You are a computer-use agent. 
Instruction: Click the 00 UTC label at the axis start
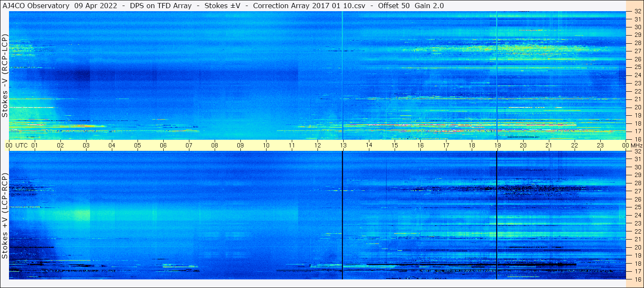[x=17, y=145]
